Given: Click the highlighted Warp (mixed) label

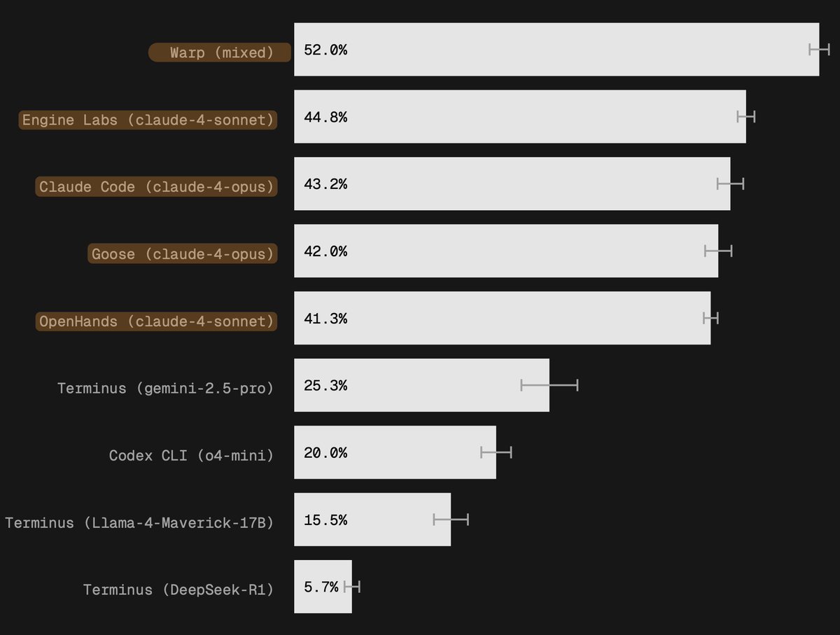Looking at the screenshot, I should tap(221, 53).
